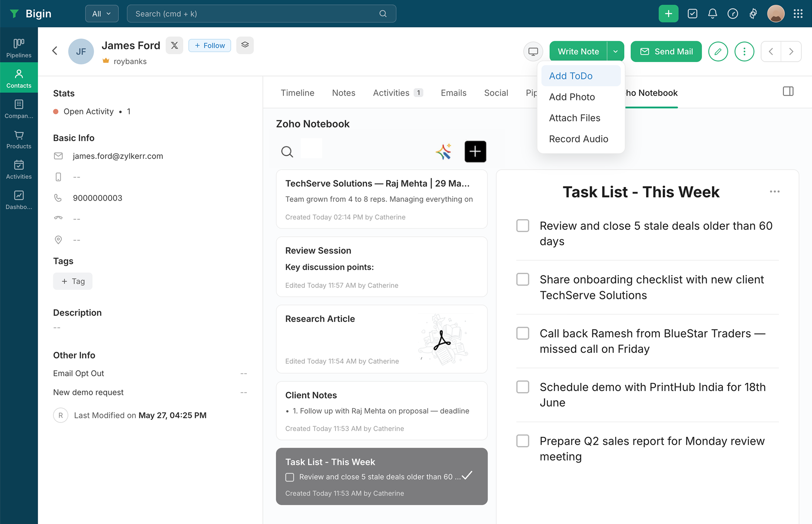Select Add Photo from the menu
The height and width of the screenshot is (524, 812).
(581, 97)
